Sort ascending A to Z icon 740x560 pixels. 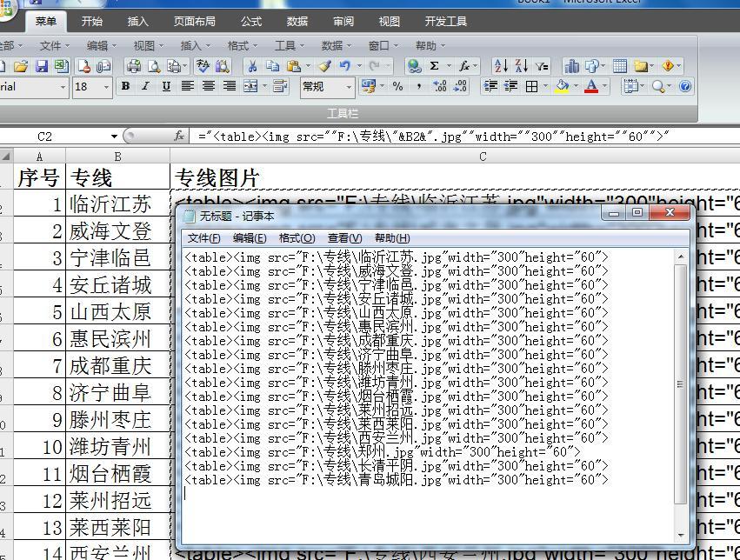[x=500, y=66]
